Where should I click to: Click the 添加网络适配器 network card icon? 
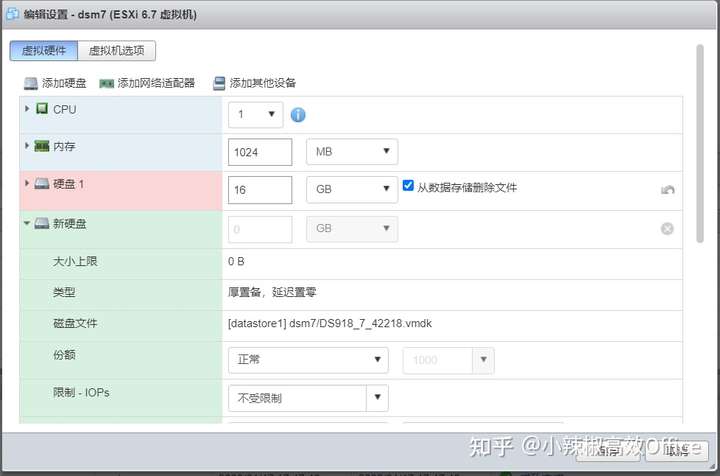(x=107, y=84)
